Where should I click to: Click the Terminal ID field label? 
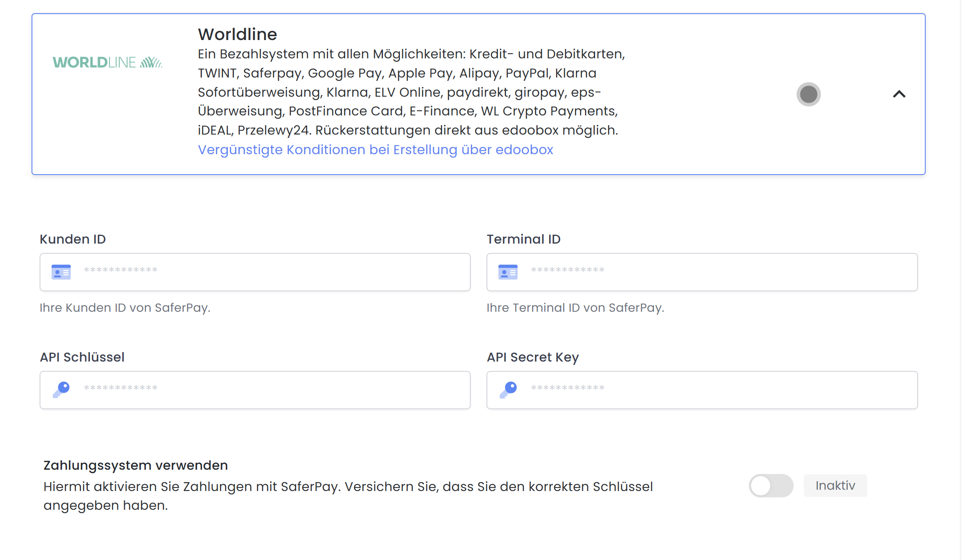click(x=524, y=239)
